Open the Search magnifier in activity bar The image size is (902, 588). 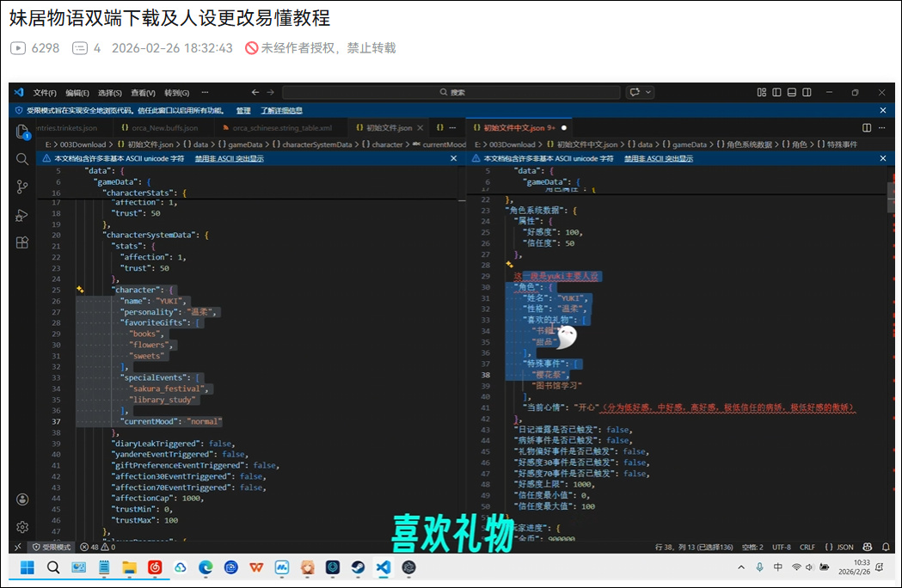[22, 159]
